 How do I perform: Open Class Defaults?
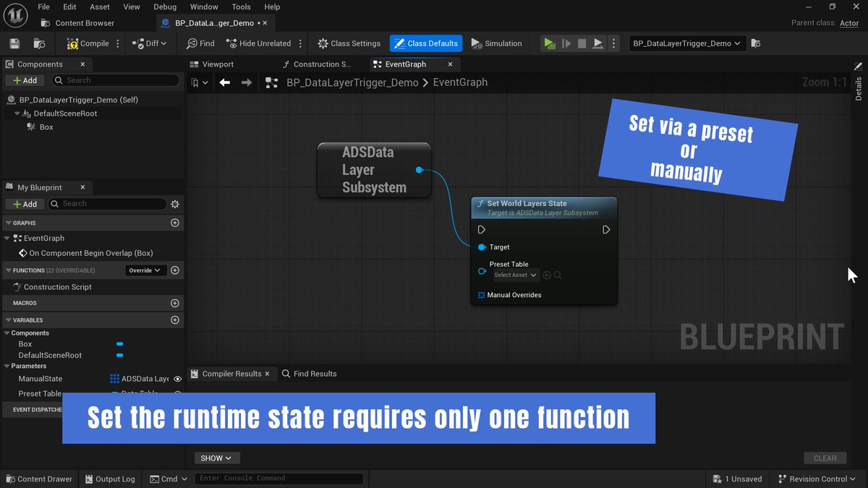tap(426, 43)
